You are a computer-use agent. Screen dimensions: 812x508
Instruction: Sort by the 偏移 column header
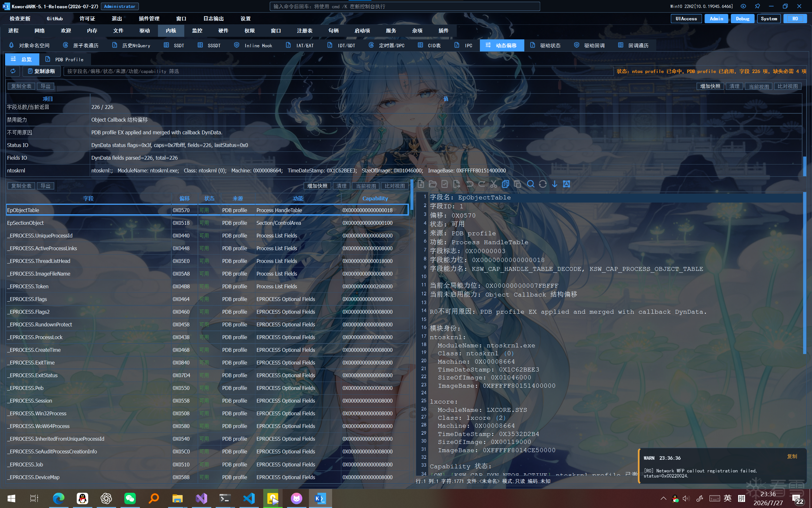(x=184, y=198)
